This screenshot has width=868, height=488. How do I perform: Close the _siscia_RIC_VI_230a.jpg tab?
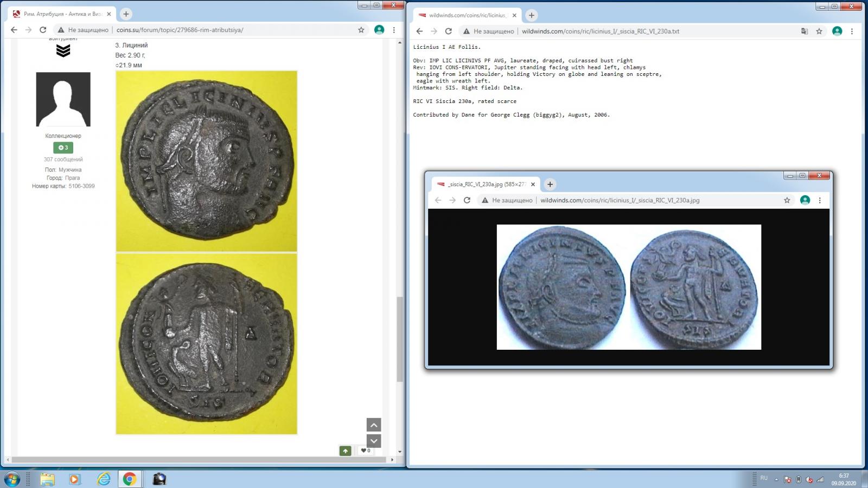tap(533, 184)
